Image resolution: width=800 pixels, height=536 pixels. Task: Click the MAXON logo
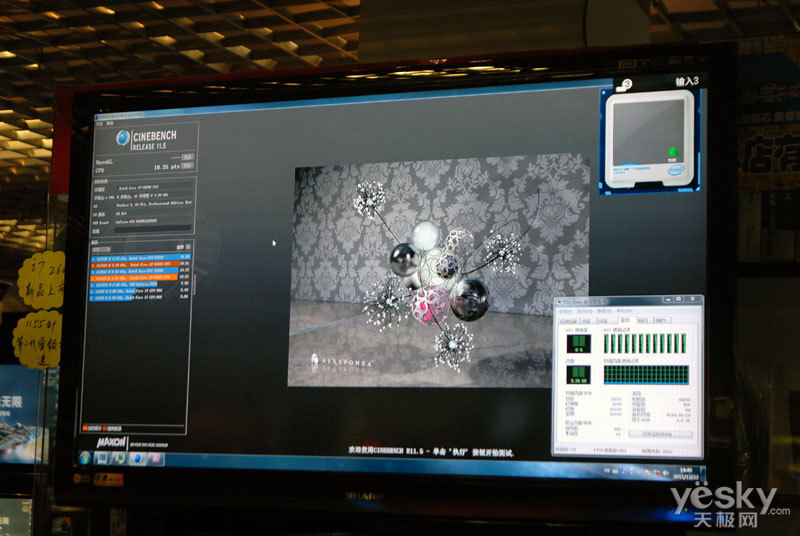click(x=111, y=442)
